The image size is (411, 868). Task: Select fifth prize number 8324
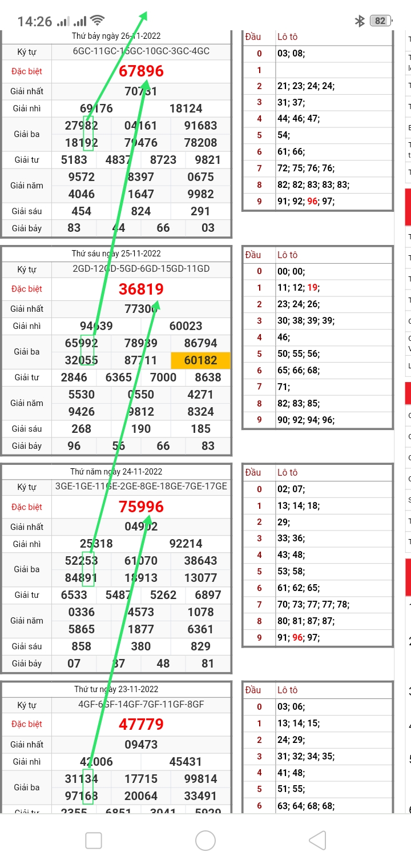click(x=200, y=412)
